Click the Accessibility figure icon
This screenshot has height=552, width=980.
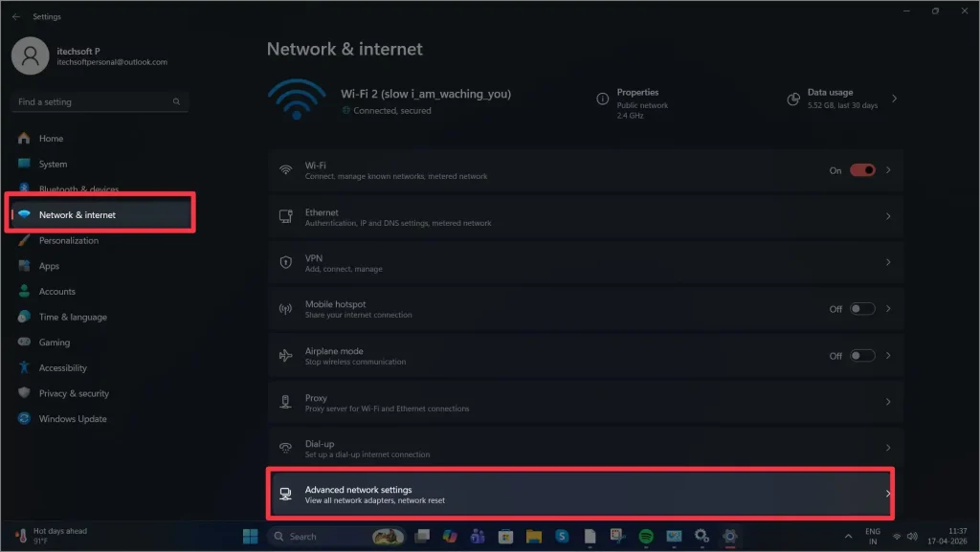point(24,367)
